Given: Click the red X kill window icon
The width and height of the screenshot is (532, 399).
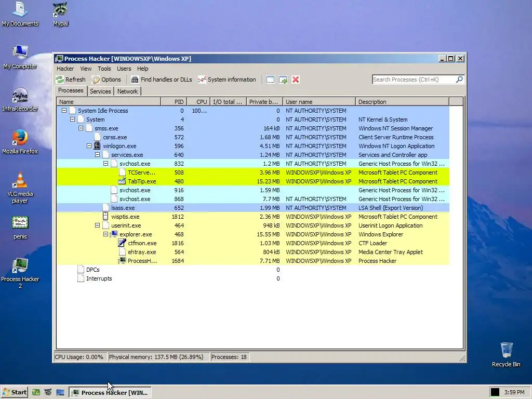Looking at the screenshot, I should (296, 79).
